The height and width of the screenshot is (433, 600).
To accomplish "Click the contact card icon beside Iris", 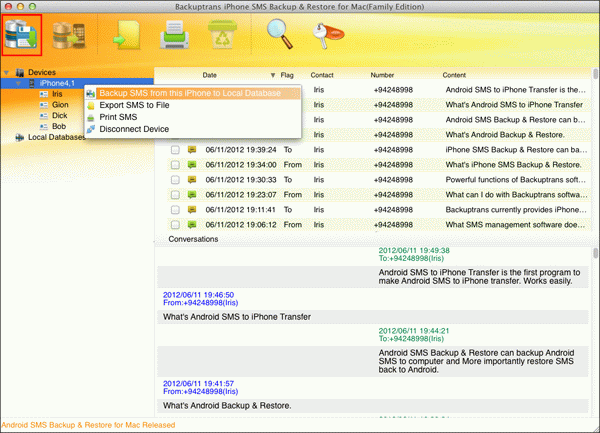I will tap(44, 94).
